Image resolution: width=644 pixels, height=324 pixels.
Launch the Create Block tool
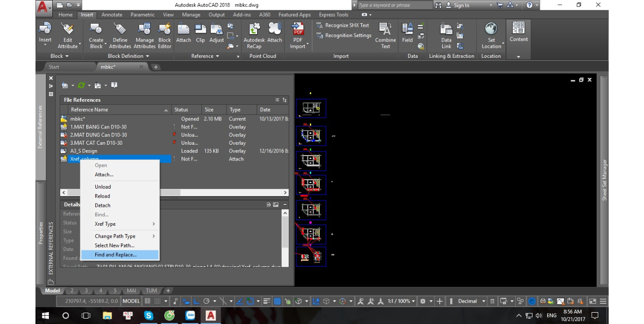point(96,36)
